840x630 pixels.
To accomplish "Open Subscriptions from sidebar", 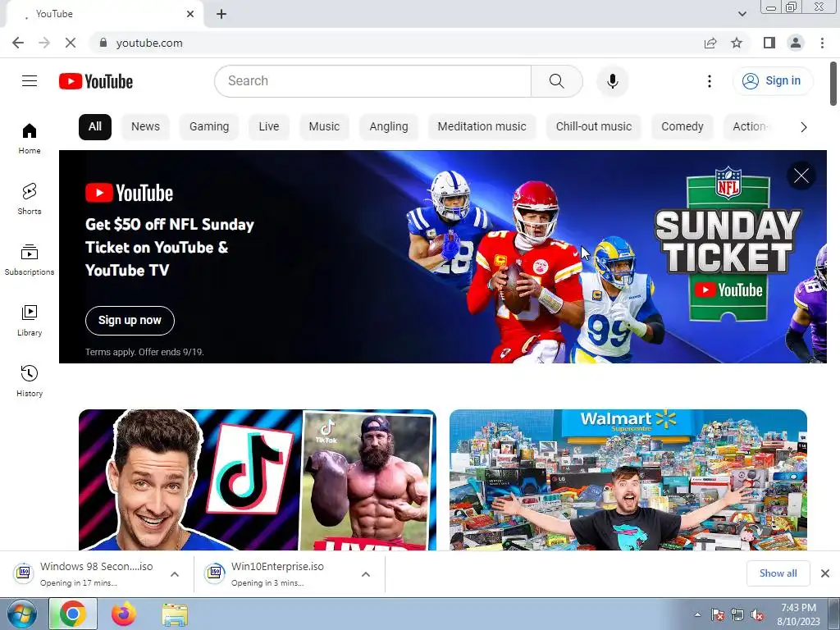I will pyautogui.click(x=30, y=260).
